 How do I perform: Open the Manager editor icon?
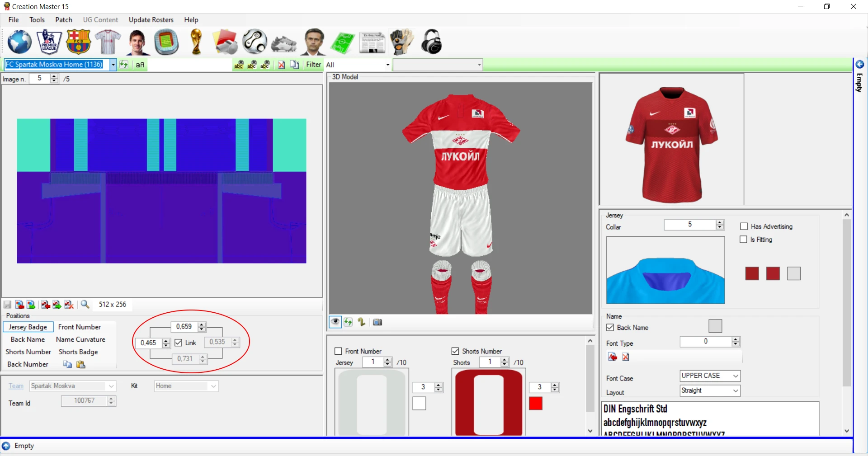(314, 42)
